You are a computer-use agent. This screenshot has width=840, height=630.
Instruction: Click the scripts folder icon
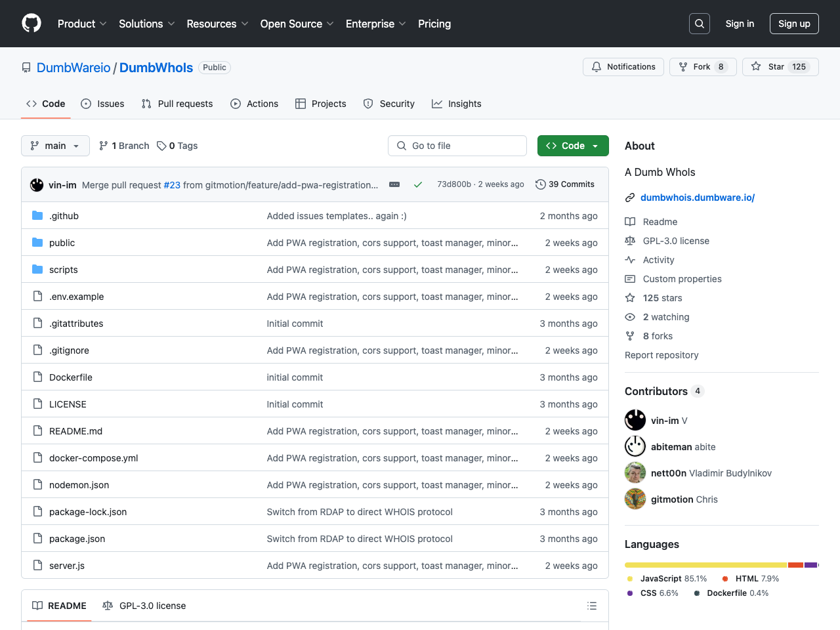[37, 270]
